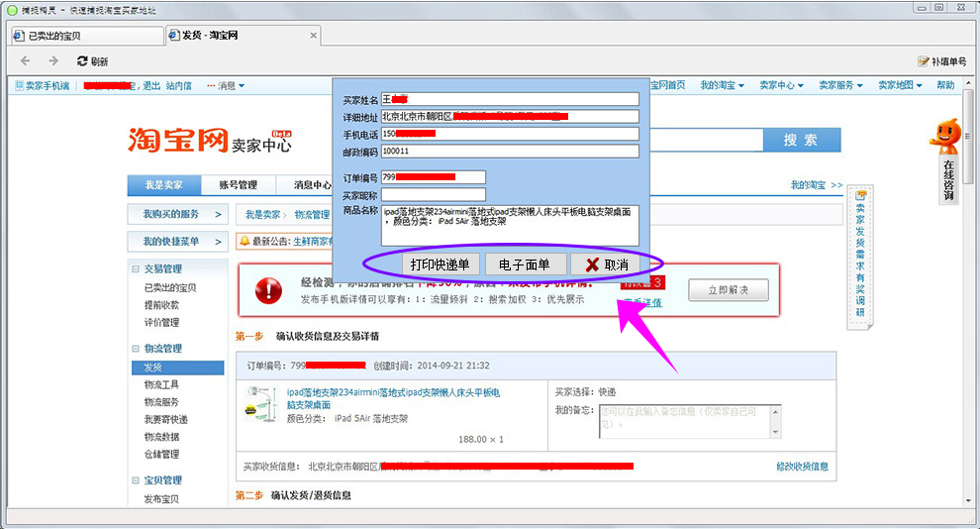Select the 我是卖家 tab

[163, 185]
